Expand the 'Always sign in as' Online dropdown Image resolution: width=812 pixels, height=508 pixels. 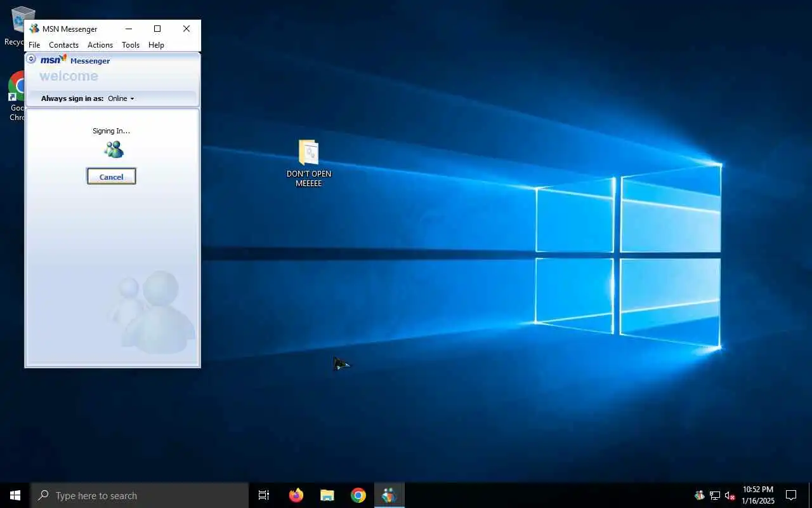(x=121, y=98)
